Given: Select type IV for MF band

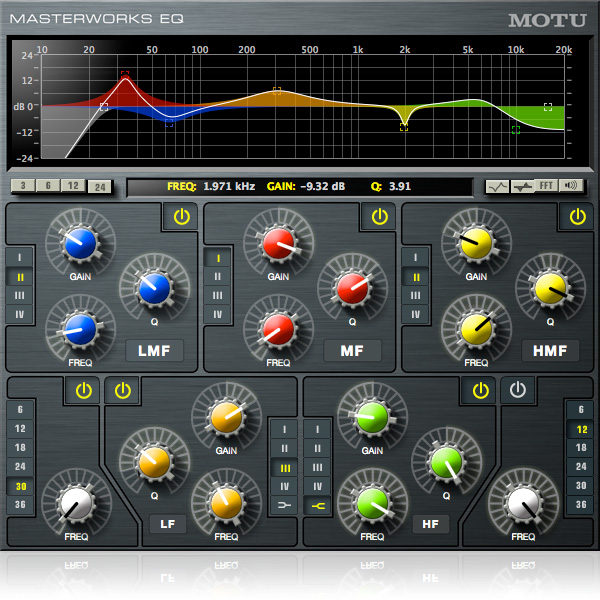Looking at the screenshot, I should pos(218,315).
